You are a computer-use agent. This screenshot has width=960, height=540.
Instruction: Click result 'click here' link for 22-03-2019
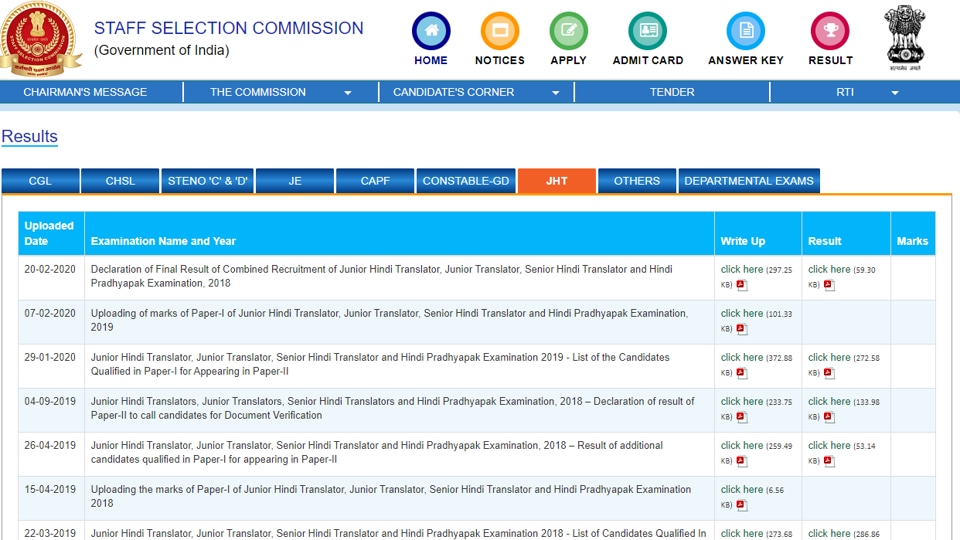coord(829,534)
